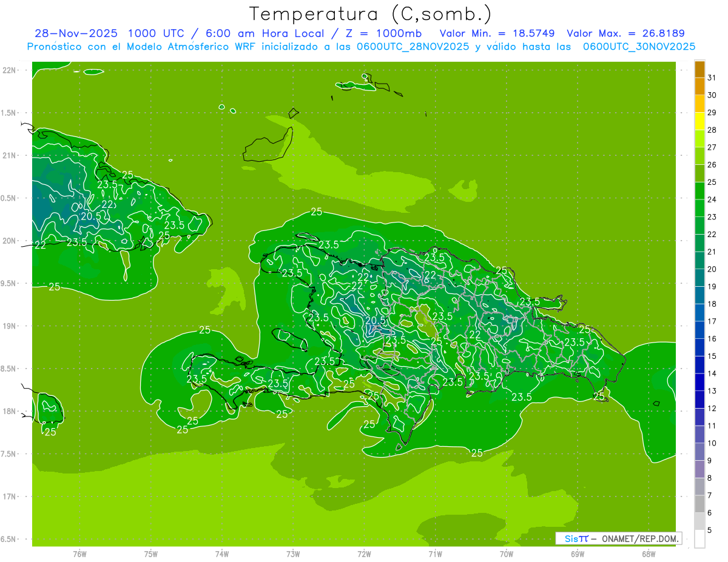Image resolution: width=728 pixels, height=562 pixels.
Task: Click the 31 value label on color scale
Action: [712, 78]
